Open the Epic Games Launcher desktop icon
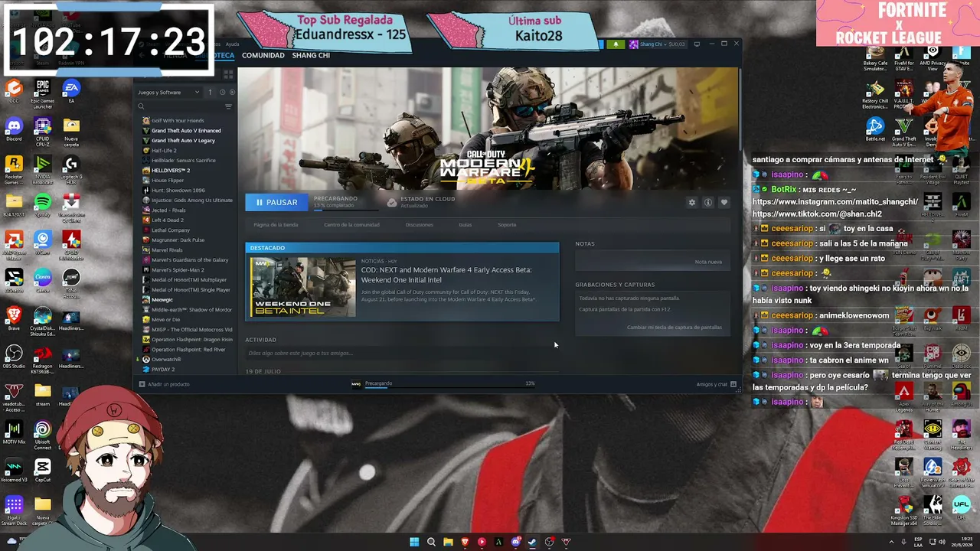The image size is (980, 551). pos(43,94)
